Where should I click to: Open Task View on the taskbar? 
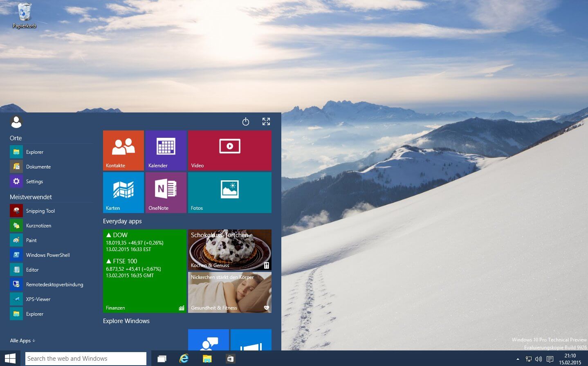[x=162, y=359]
